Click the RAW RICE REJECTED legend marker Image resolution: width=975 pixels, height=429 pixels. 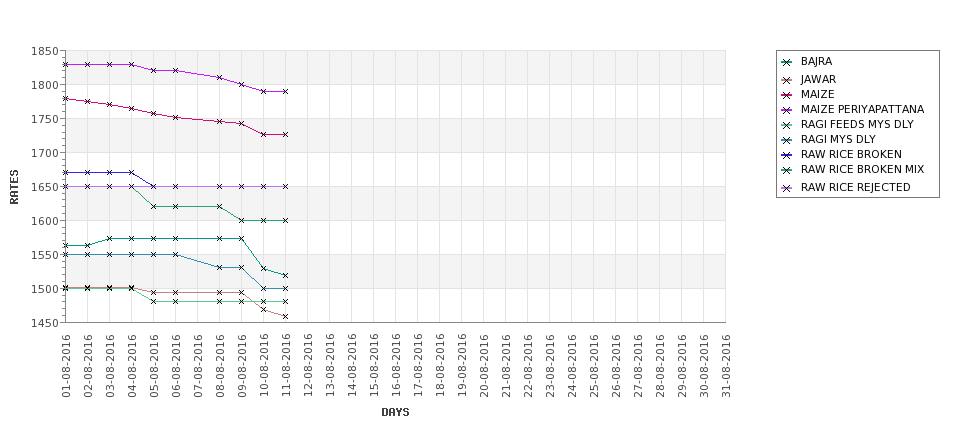click(x=787, y=188)
